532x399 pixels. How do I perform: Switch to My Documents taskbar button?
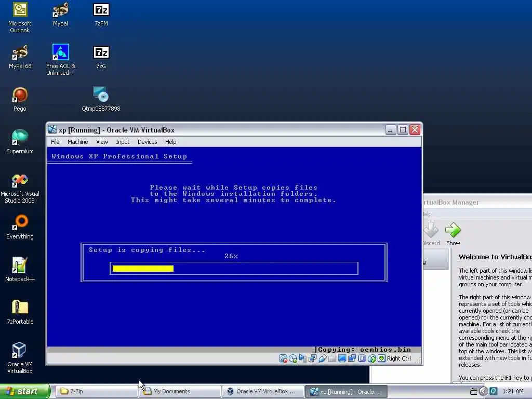(x=179, y=391)
